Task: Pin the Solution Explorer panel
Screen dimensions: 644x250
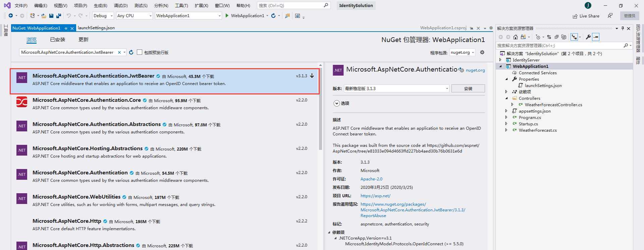Action: (x=623, y=28)
